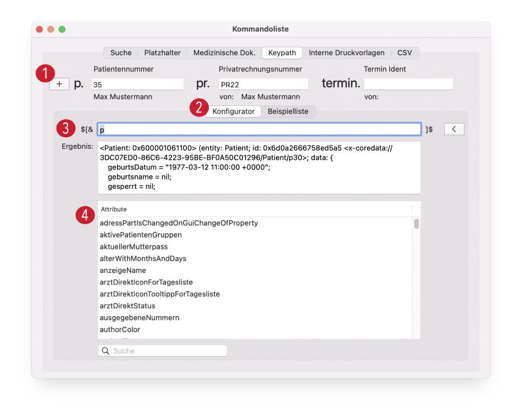Select adressPartIsChangedOnGuiChangeOfProperty attribute

tap(255, 223)
